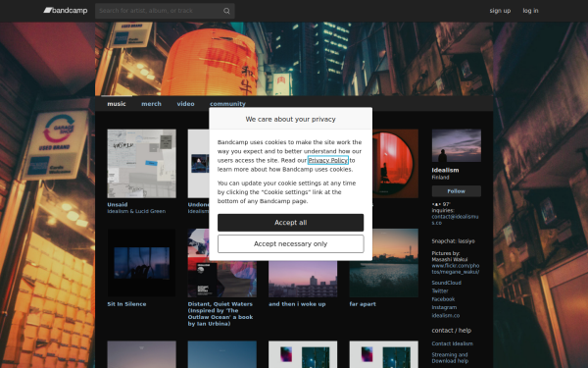Open the Sit In Silence album cover
588x368 pixels.
pos(141,263)
